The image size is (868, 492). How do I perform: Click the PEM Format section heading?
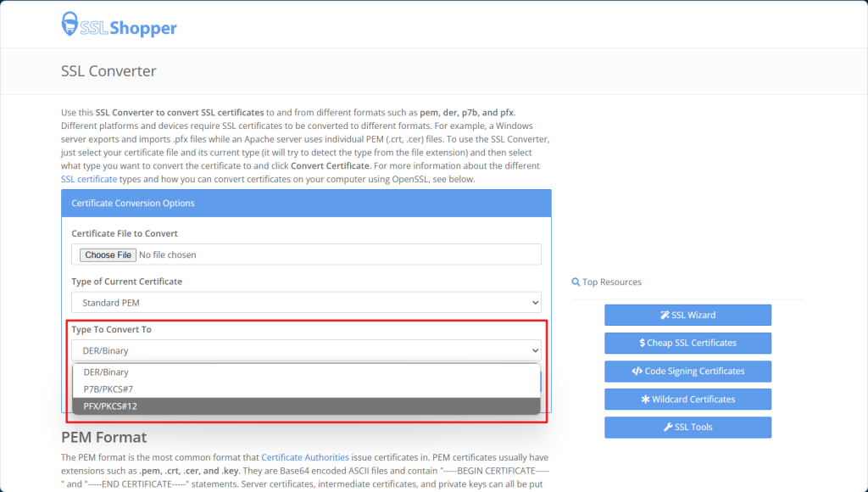tap(103, 437)
